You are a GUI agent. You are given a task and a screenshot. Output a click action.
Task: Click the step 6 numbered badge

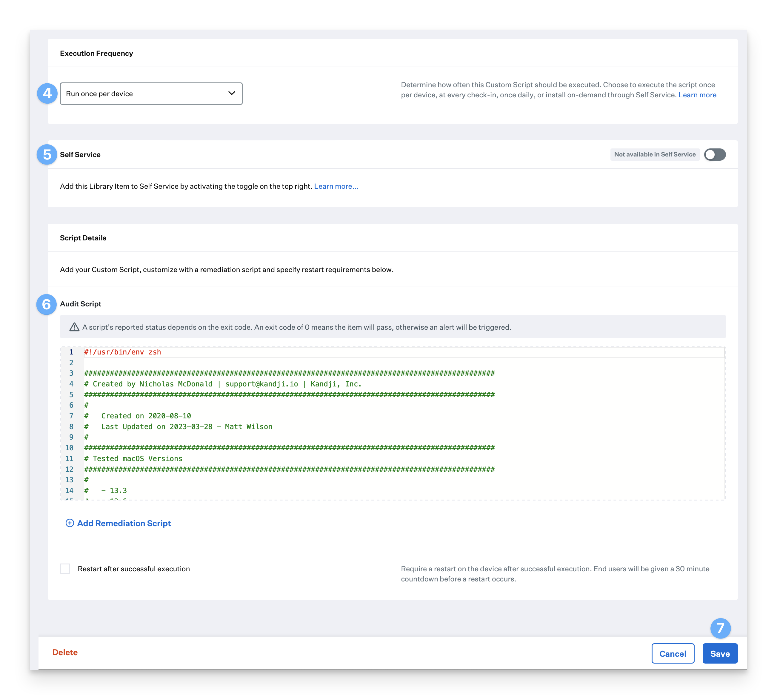(x=47, y=304)
